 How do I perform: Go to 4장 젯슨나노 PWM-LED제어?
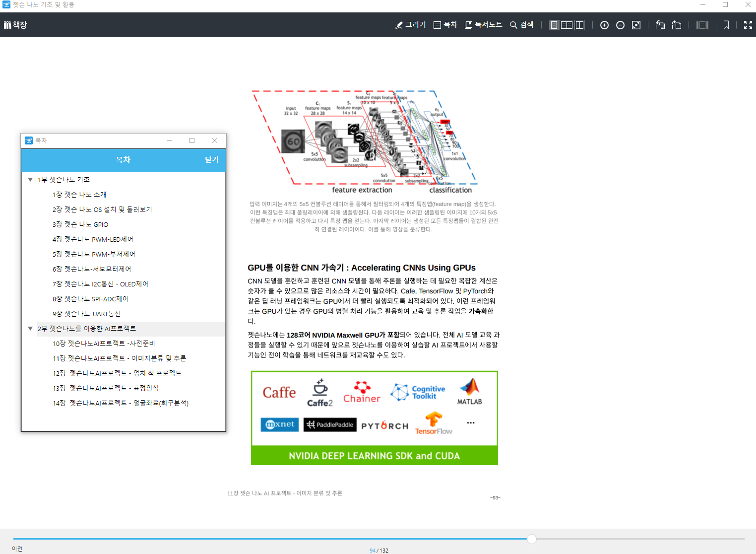[93, 239]
